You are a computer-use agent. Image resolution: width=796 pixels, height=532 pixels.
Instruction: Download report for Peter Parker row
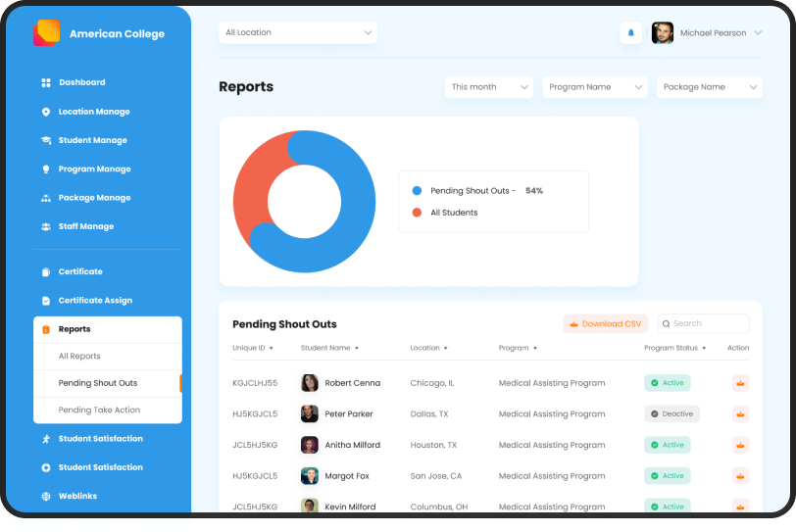pyautogui.click(x=741, y=413)
